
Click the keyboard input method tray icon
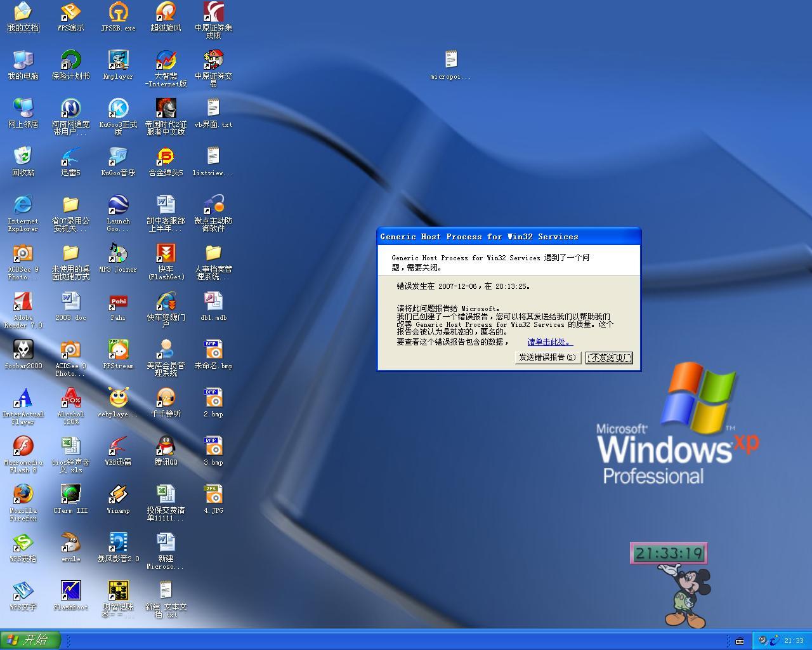740,640
